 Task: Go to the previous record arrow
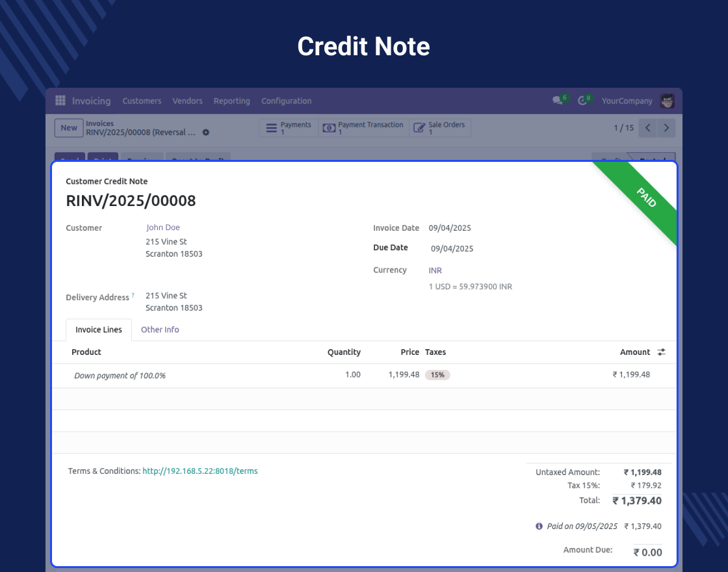[647, 127]
